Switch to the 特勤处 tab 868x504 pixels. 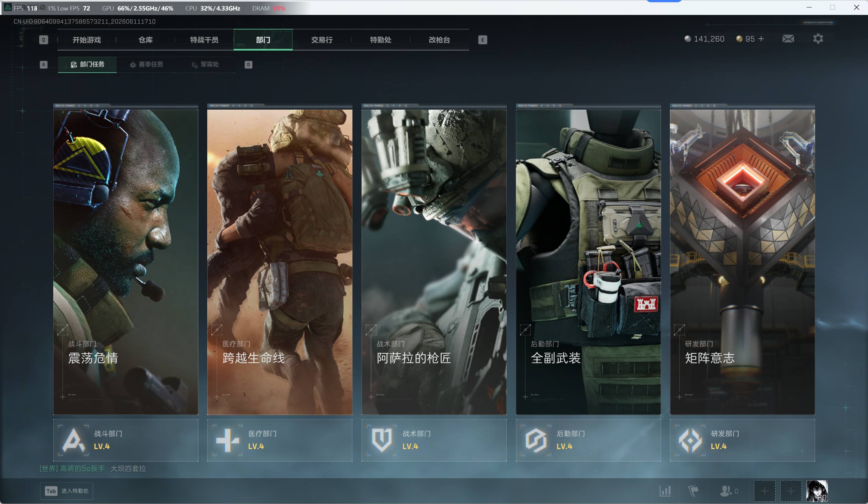click(x=381, y=40)
